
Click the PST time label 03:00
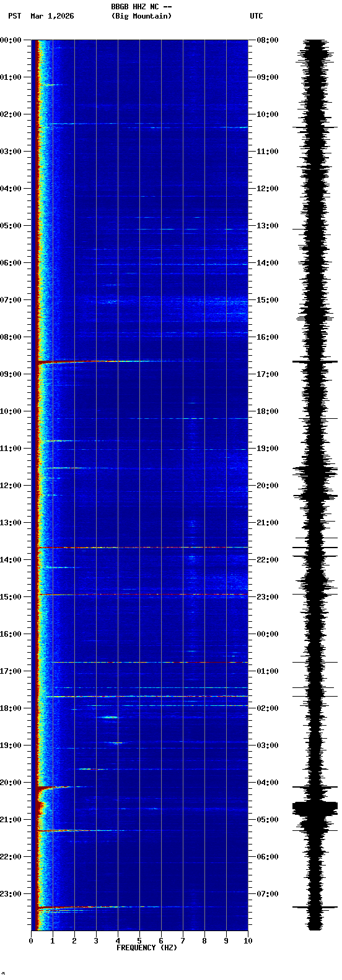[11, 152]
